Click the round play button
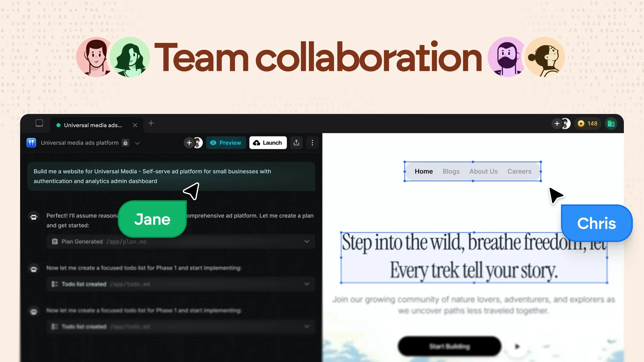The height and width of the screenshot is (362, 644). click(x=517, y=346)
